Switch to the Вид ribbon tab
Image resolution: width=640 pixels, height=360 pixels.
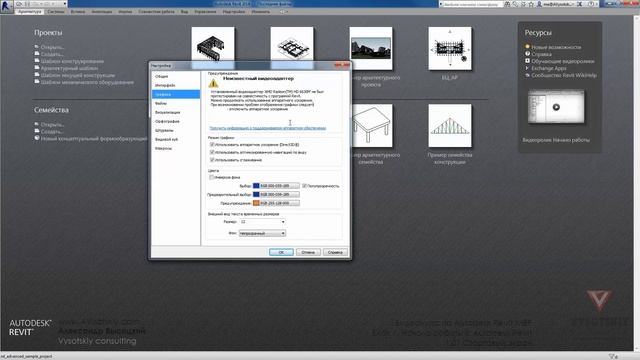[x=184, y=12]
